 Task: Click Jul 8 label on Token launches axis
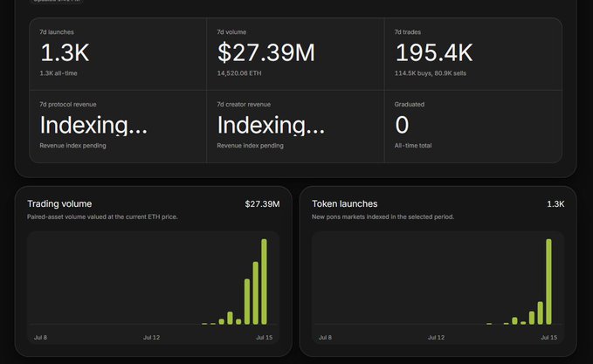coord(325,338)
